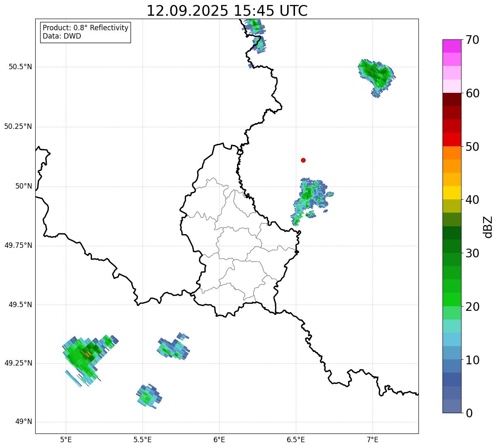498x448 pixels.
Task: Click the red station marker dot
Action: point(303,160)
